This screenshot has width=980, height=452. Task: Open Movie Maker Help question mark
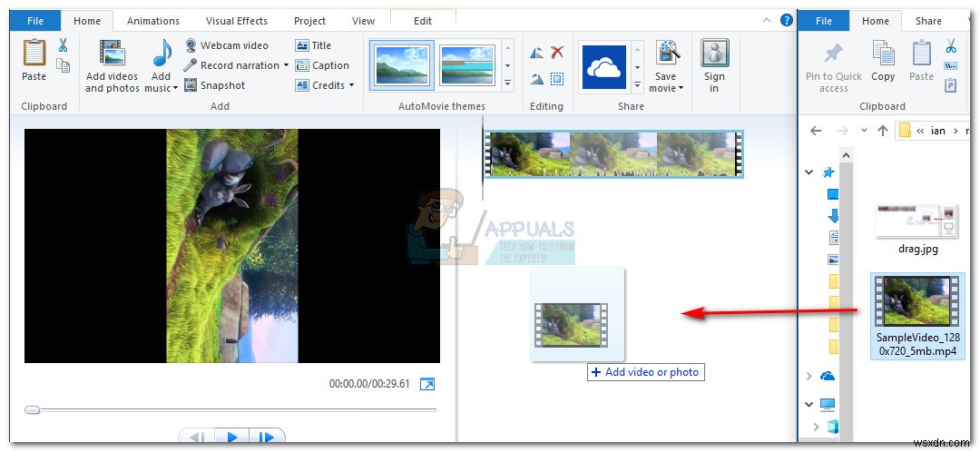point(786,21)
